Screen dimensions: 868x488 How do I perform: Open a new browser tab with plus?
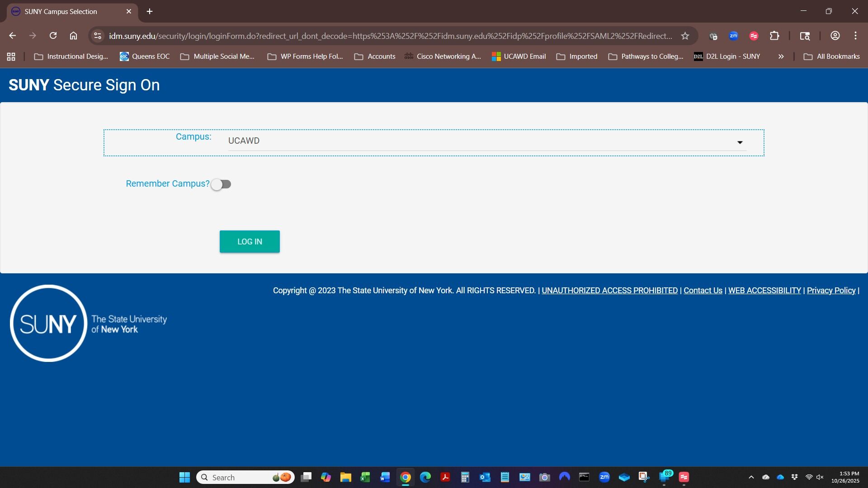[150, 11]
